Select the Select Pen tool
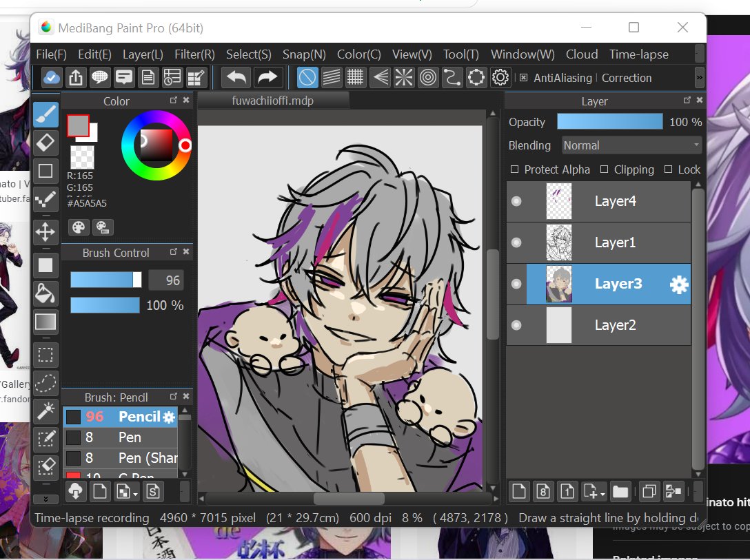Image resolution: width=750 pixels, height=560 pixels. point(46,439)
